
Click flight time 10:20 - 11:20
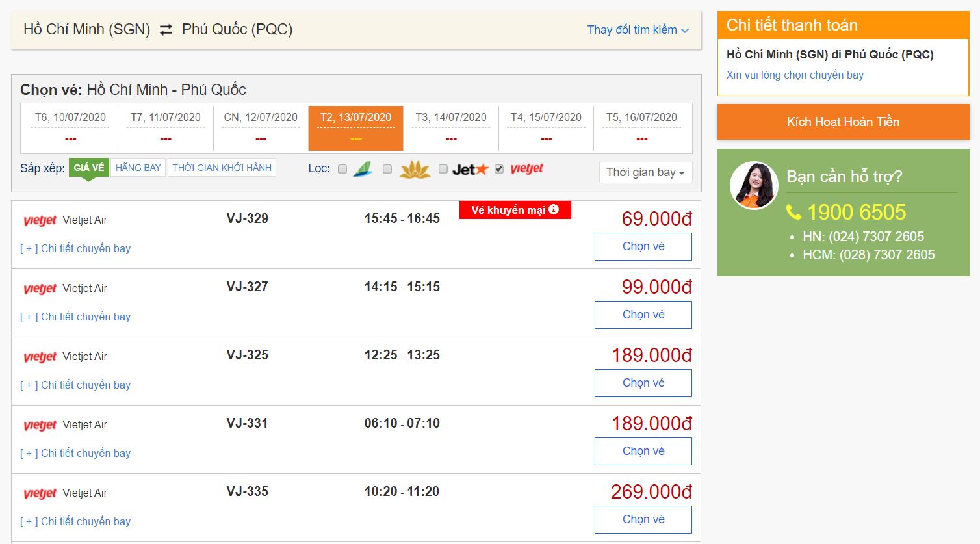click(x=402, y=491)
